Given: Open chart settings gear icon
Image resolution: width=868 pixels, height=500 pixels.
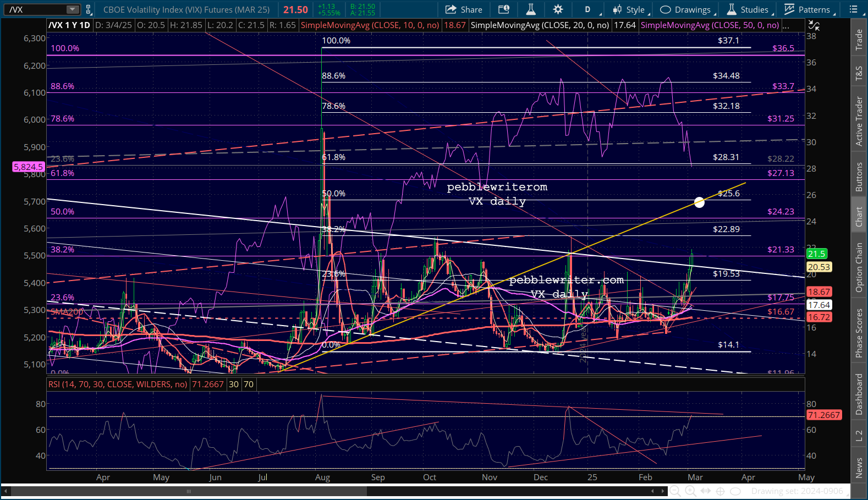Looking at the screenshot, I should (558, 9).
